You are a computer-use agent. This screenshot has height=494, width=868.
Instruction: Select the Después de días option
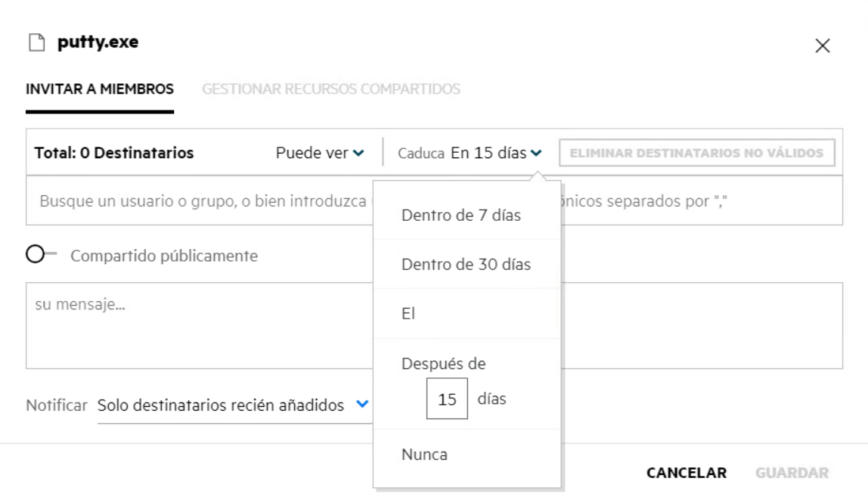click(x=443, y=364)
